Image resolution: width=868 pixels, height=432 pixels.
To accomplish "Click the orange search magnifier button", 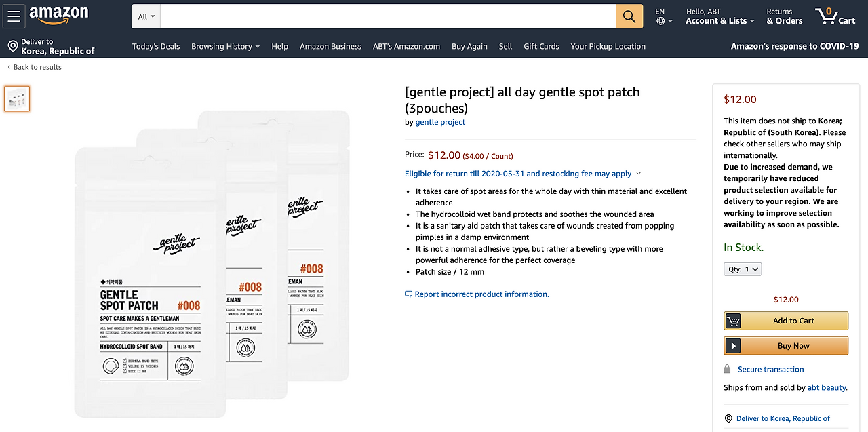I will point(629,16).
